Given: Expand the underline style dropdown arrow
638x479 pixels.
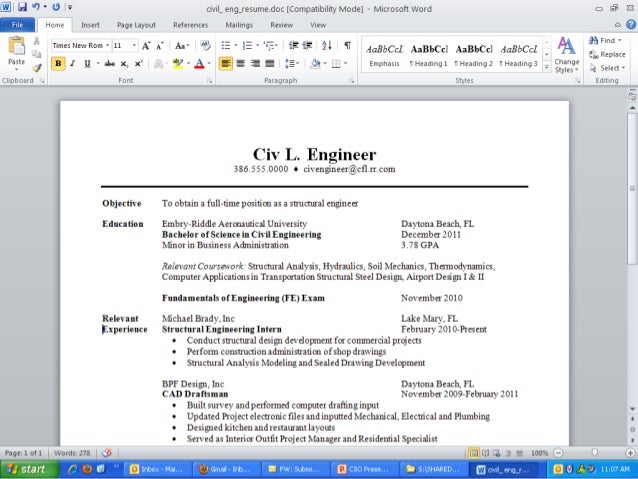Looking at the screenshot, I should pos(98,63).
